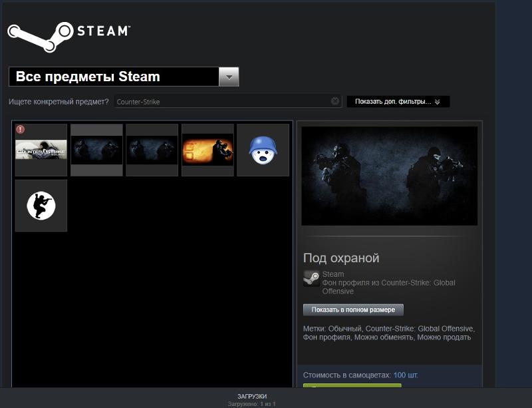Expand 'Показать доп. фильтры…' filters

(398, 102)
